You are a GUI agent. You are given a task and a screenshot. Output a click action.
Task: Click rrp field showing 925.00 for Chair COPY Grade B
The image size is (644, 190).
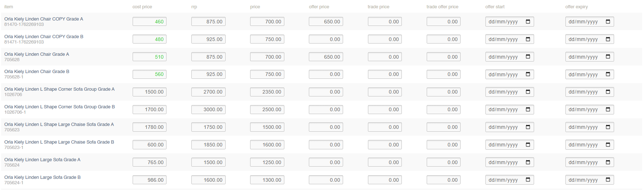click(208, 39)
